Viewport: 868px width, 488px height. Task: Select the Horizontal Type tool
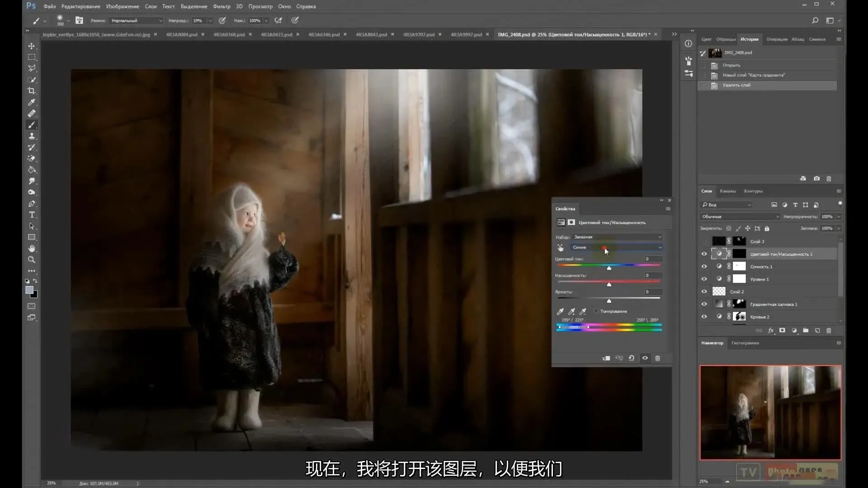(32, 215)
